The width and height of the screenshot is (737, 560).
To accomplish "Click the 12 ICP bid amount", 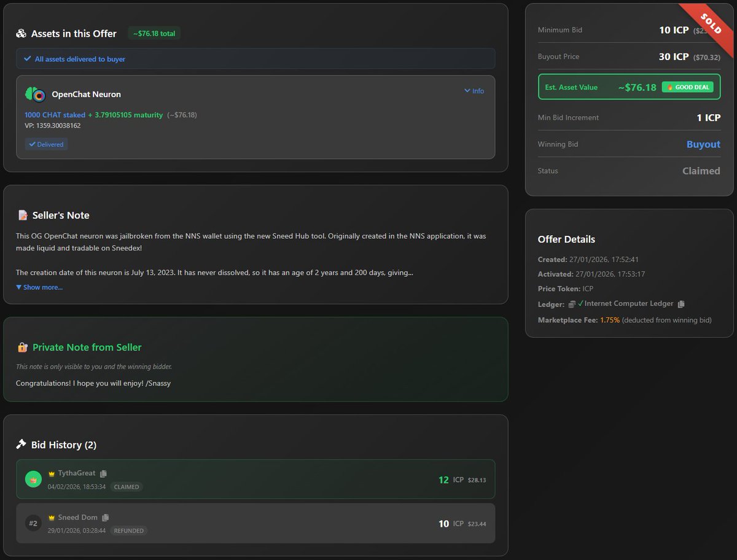I will tap(451, 480).
